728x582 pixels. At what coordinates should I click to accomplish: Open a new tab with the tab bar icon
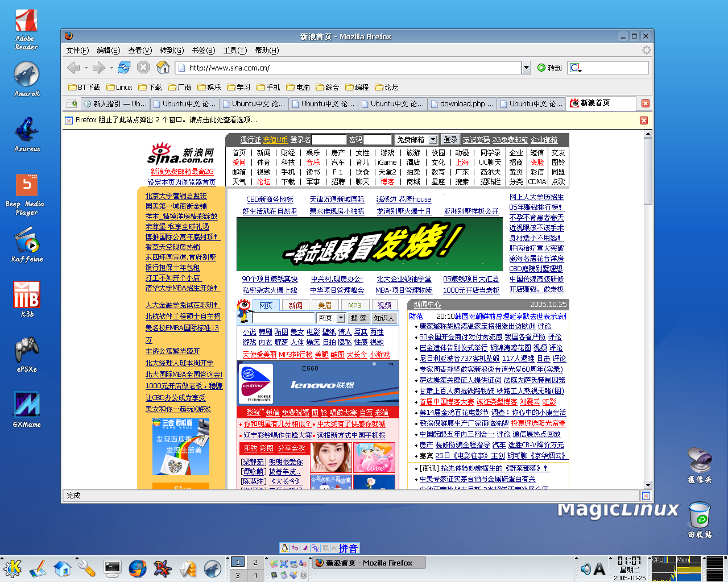pyautogui.click(x=72, y=103)
